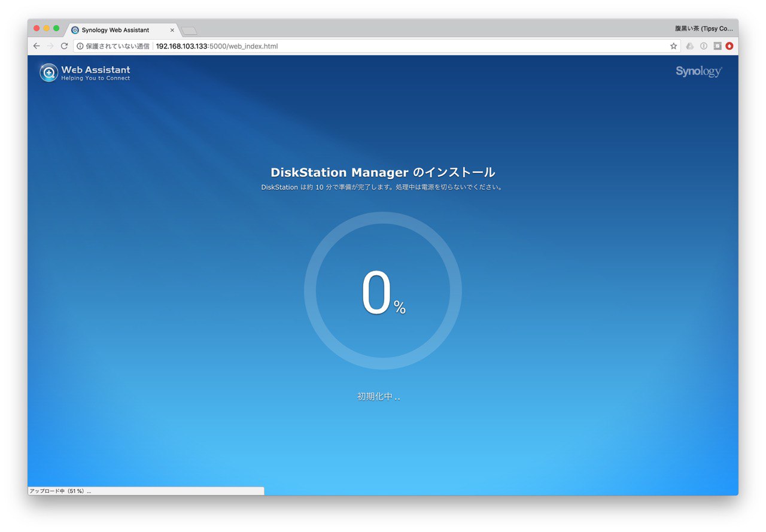This screenshot has height=532, width=766.
Task: Click the gray square extension icon
Action: click(x=718, y=46)
